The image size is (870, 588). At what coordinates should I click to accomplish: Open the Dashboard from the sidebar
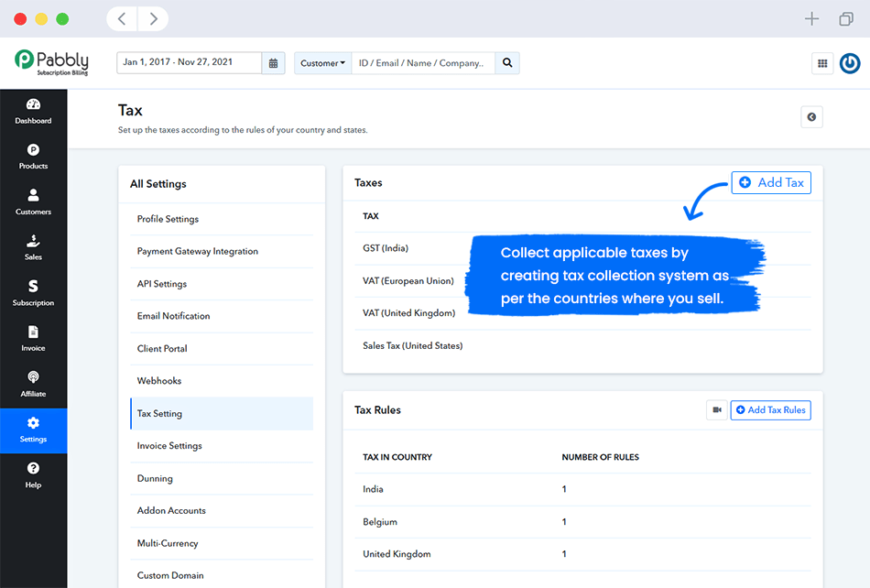click(x=33, y=112)
